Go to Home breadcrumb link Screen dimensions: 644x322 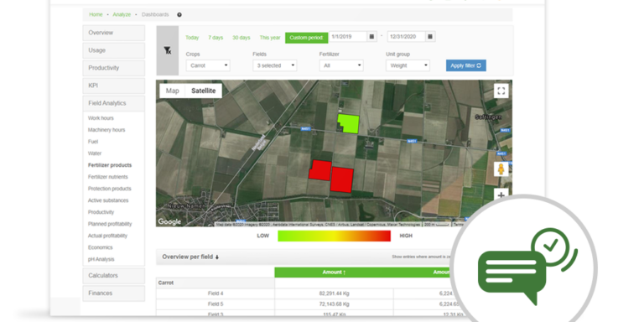[96, 14]
